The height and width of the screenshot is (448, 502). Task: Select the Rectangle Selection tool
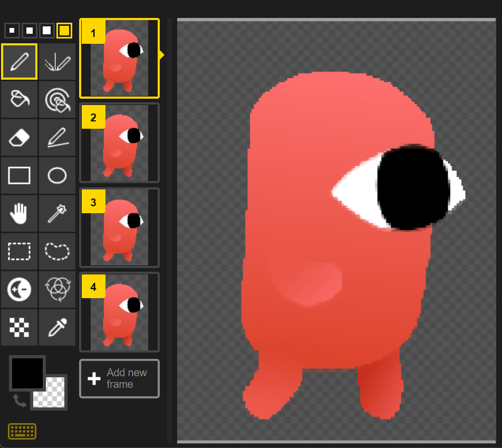click(19, 252)
